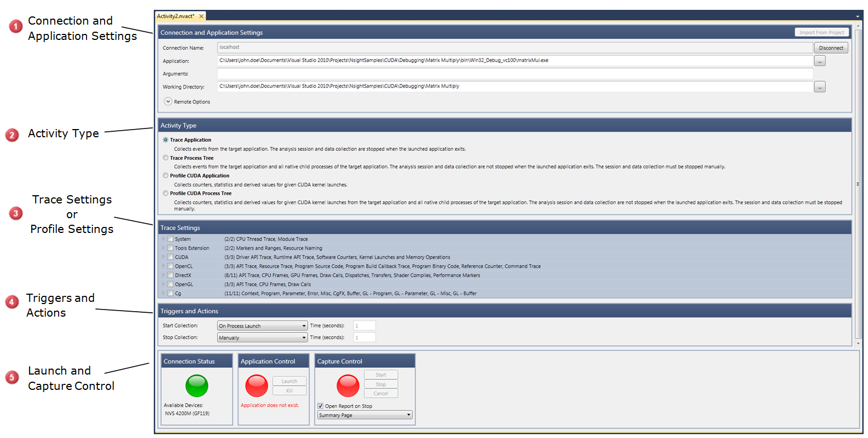The width and height of the screenshot is (868, 438).
Task: Click the Import From Project button
Action: [x=821, y=33]
